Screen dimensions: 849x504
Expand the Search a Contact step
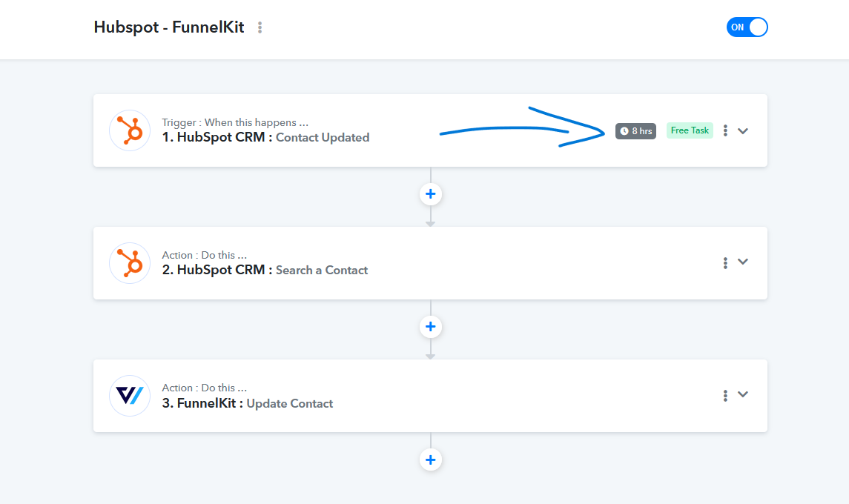pos(743,262)
